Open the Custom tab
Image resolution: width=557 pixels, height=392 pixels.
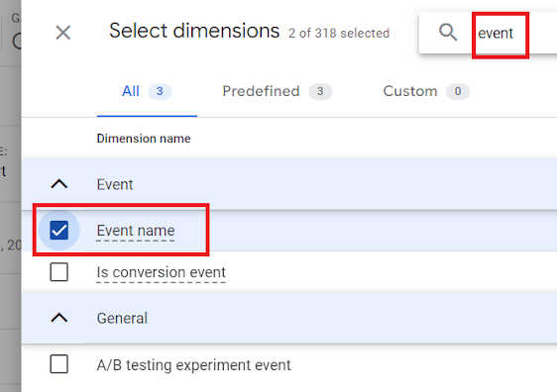tap(426, 91)
